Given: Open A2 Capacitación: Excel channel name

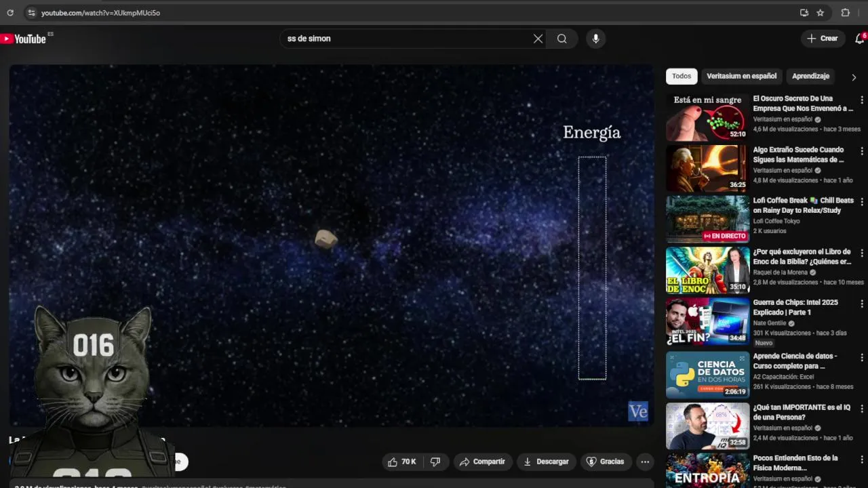Looking at the screenshot, I should tap(783, 377).
